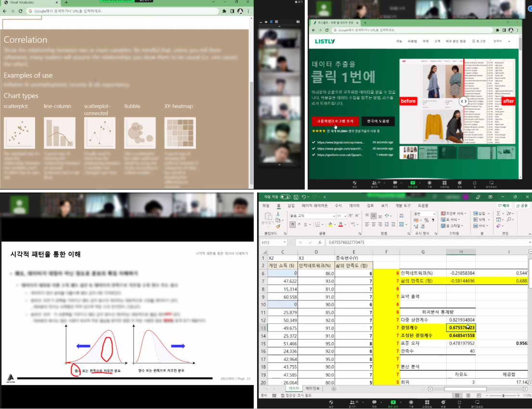Toggle center horizontal alignment in Excel
This screenshot has width=532, height=409.
374,224
